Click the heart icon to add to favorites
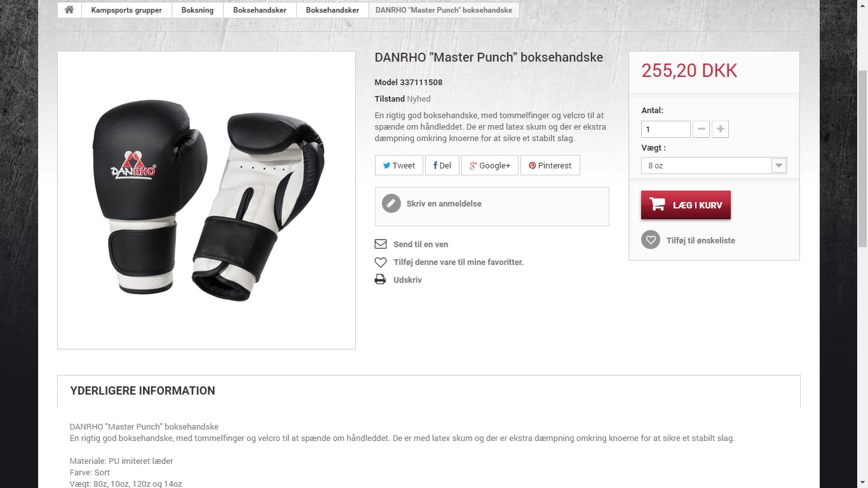 (x=381, y=262)
